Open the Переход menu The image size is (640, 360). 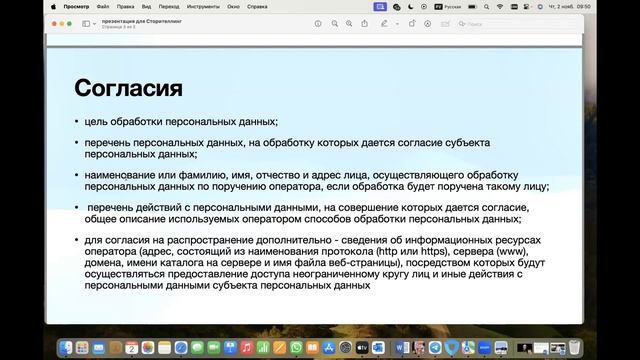(x=169, y=7)
